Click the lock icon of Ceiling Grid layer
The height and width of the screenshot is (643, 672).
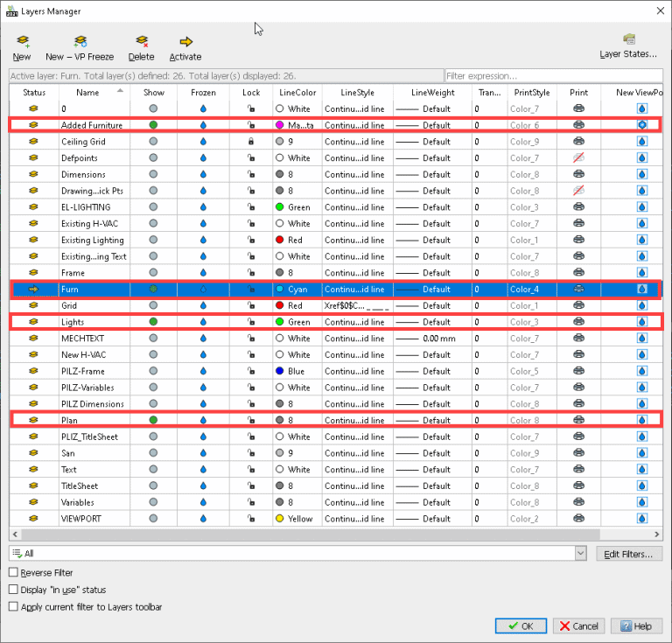(251, 142)
